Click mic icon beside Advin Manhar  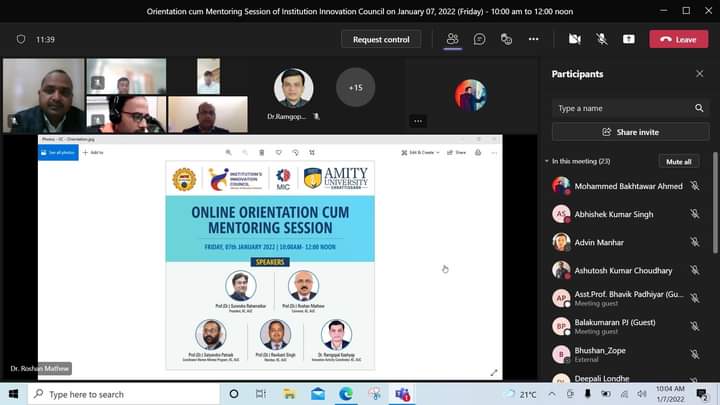[695, 242]
